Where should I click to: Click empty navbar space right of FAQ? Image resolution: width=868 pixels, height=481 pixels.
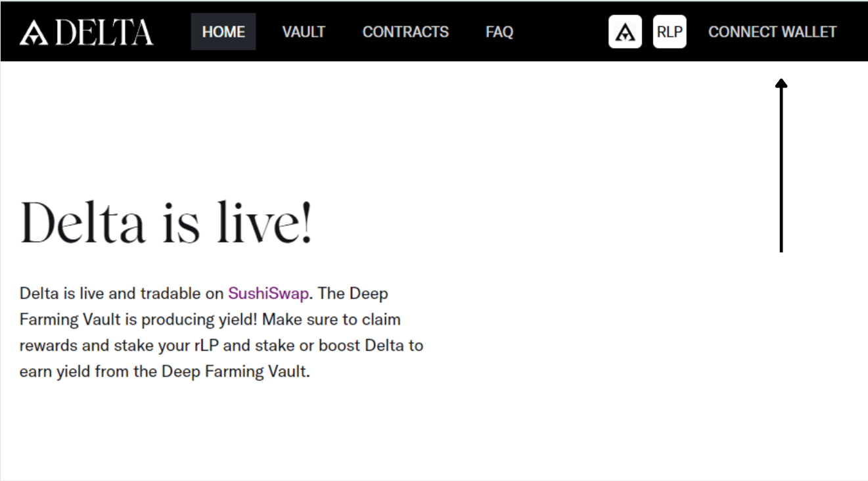click(x=559, y=32)
